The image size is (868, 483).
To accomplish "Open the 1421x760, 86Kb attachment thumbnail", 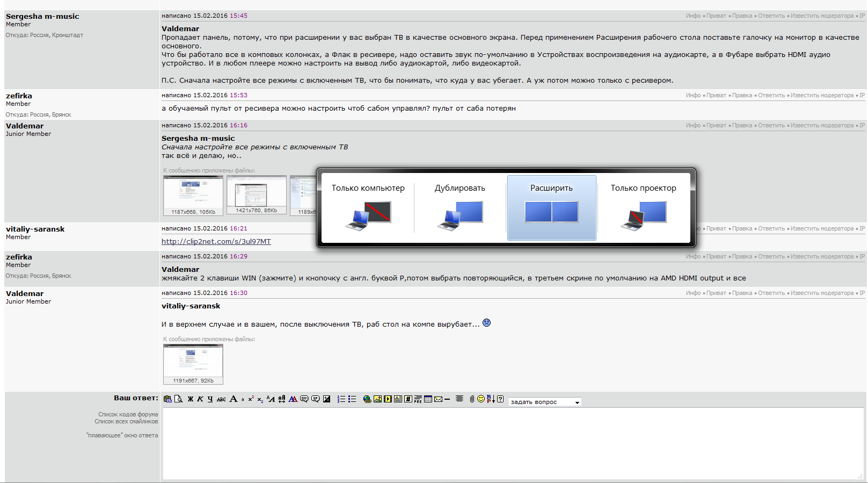I will coord(257,194).
